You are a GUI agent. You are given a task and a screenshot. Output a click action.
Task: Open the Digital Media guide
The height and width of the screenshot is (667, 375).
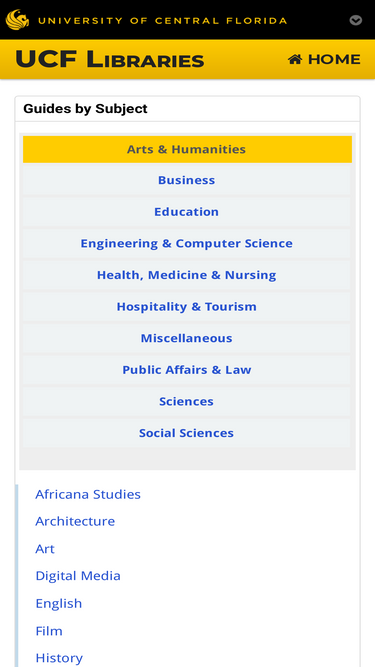click(x=78, y=576)
